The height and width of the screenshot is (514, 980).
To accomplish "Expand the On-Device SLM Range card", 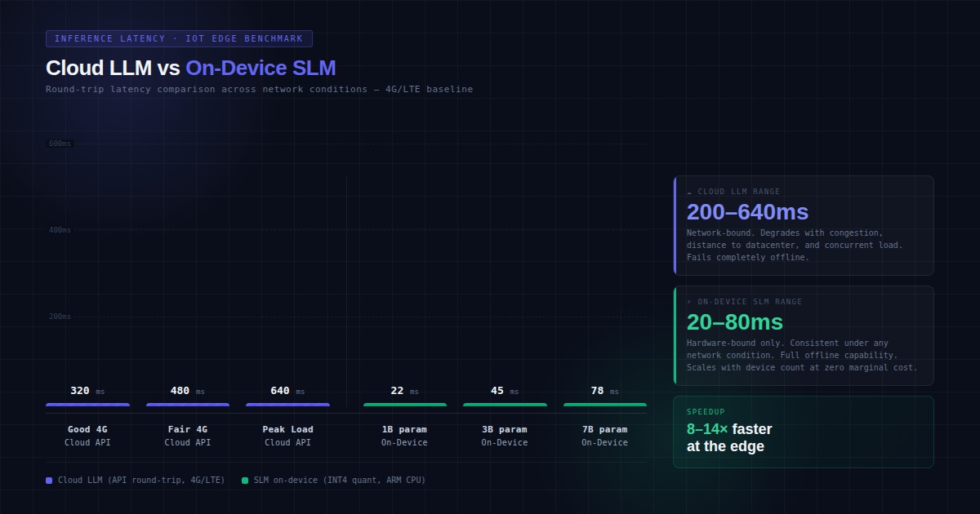I will point(804,336).
